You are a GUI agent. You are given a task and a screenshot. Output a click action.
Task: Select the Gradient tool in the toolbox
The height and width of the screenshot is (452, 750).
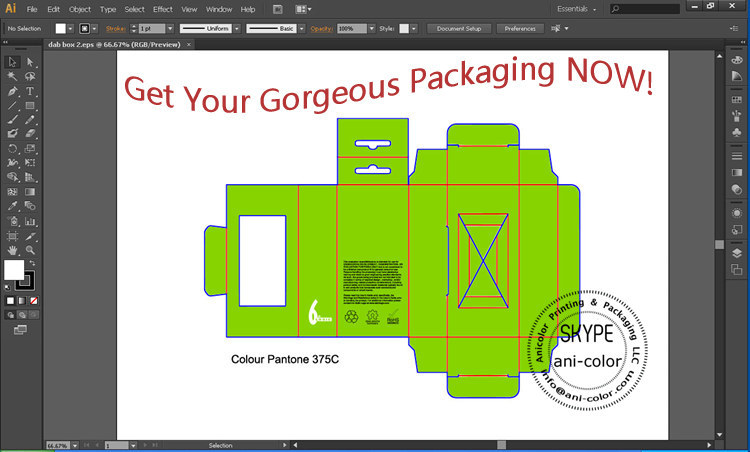[30, 192]
